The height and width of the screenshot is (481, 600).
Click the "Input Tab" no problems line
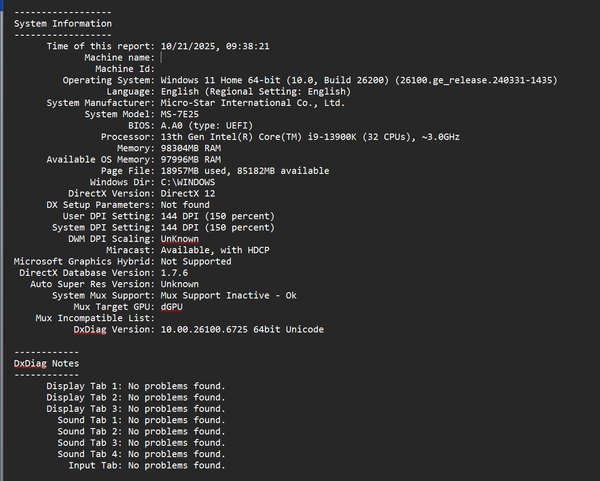point(146,465)
